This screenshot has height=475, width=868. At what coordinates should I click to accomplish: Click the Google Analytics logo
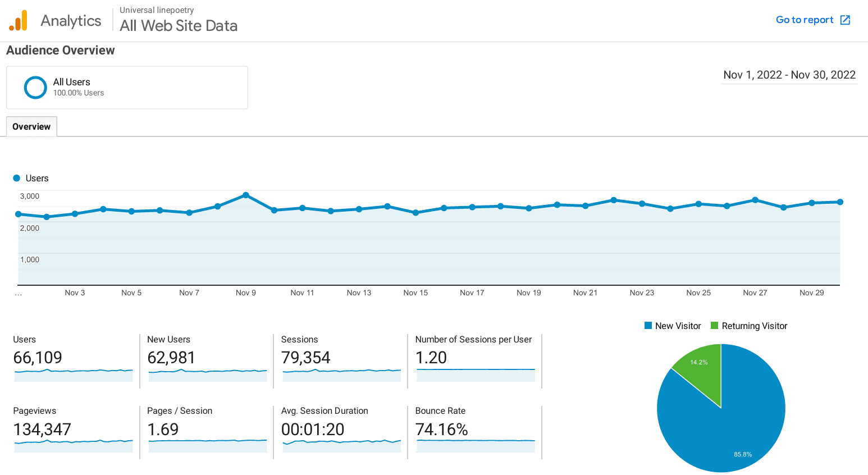[19, 20]
